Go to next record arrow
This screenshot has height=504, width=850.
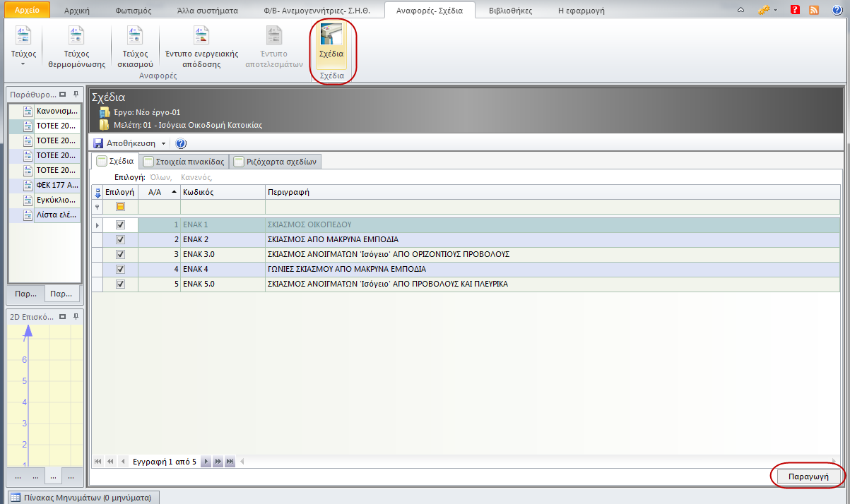[206, 462]
